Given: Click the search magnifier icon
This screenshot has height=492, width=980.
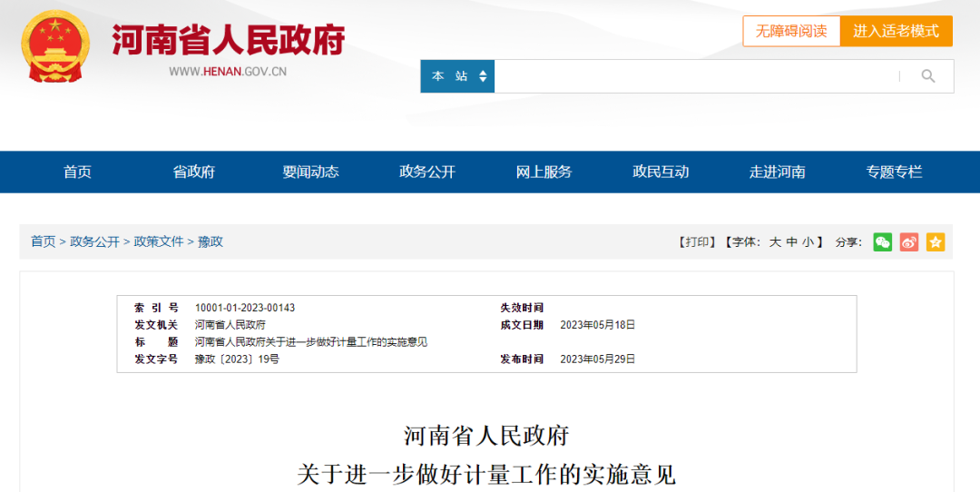Looking at the screenshot, I should [x=927, y=76].
